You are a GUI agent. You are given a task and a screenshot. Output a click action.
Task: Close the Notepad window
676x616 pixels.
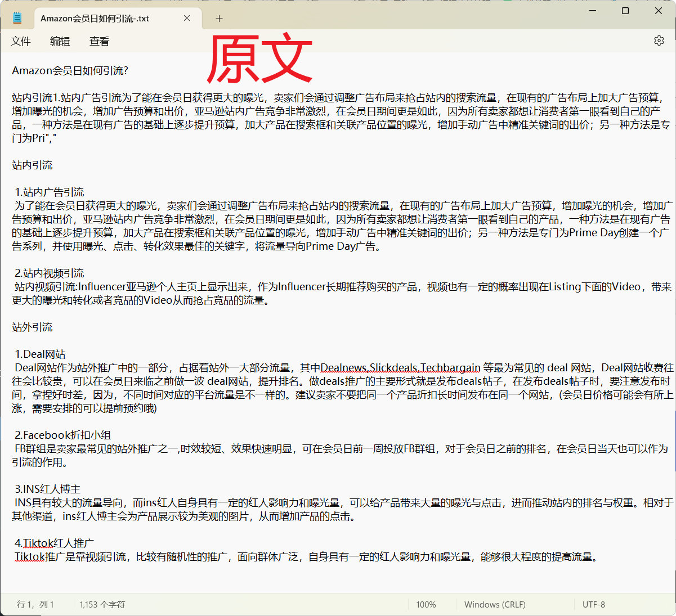coord(659,11)
